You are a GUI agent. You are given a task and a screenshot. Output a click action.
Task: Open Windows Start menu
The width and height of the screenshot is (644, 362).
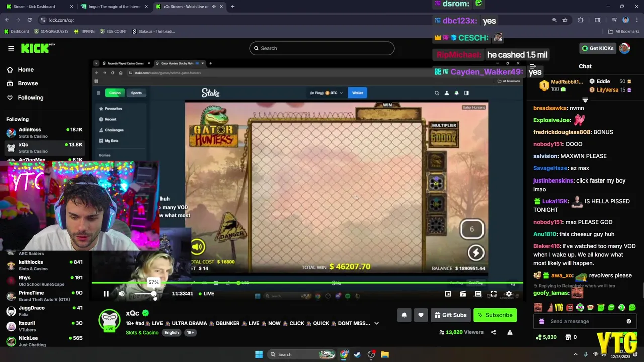click(259, 354)
